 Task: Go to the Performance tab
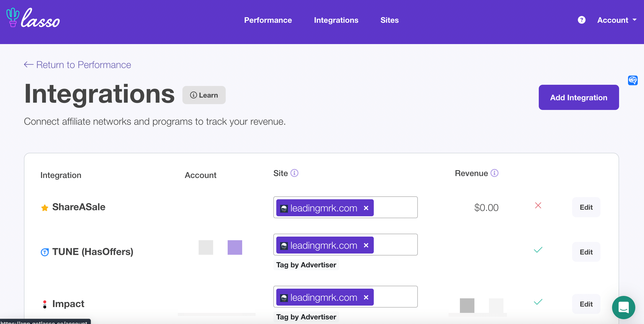268,20
